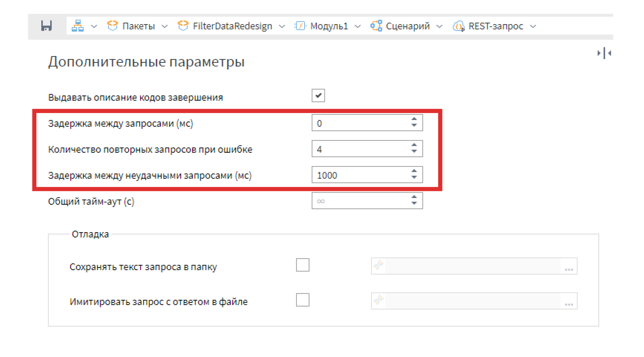Image resolution: width=644 pixels, height=357 pixels.
Task: Select Модуль1 breadcrumb item
Action: click(x=329, y=26)
